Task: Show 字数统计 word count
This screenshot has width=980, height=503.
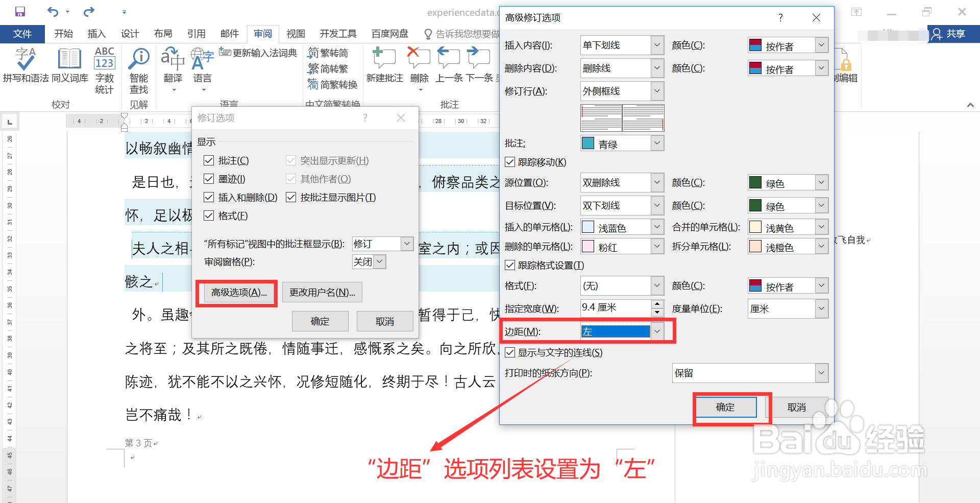Action: coord(105,70)
